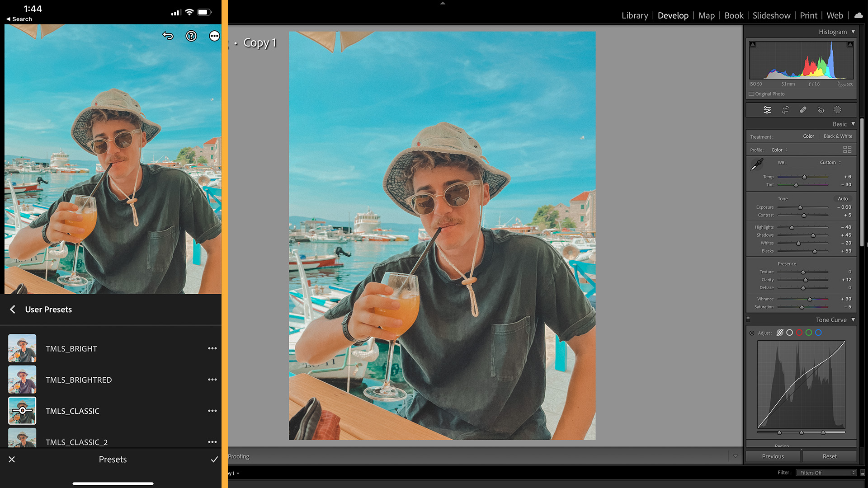The height and width of the screenshot is (488, 868).
Task: Collapse the Tone Curve panel
Action: coord(853,319)
